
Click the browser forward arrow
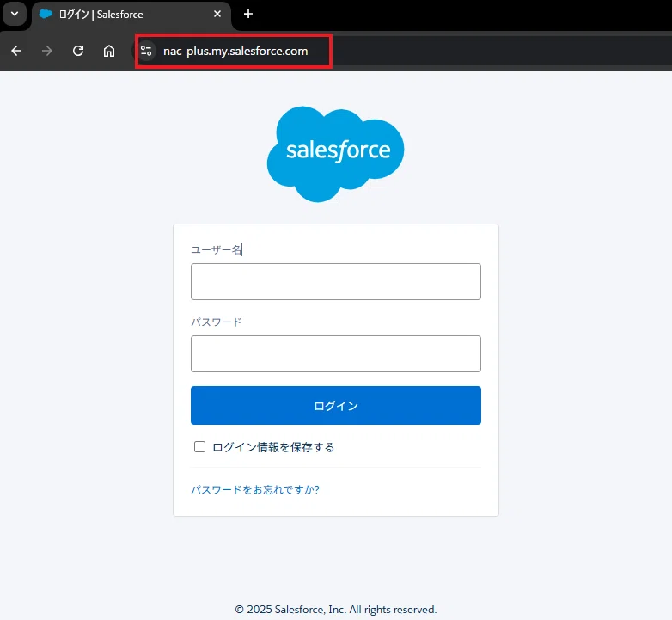[x=47, y=51]
